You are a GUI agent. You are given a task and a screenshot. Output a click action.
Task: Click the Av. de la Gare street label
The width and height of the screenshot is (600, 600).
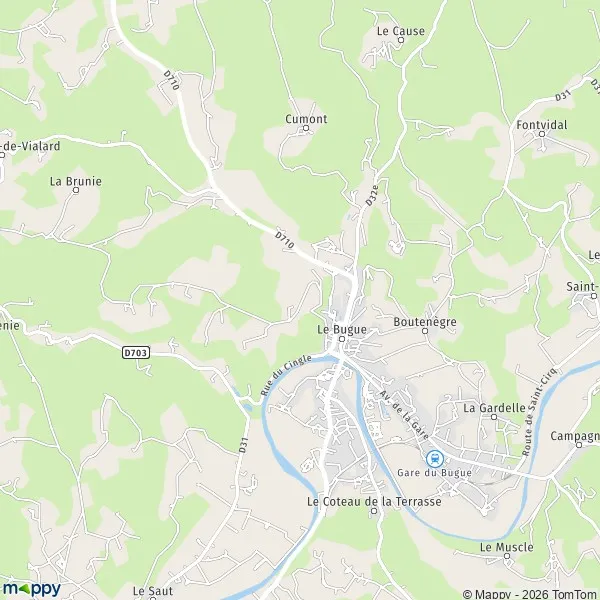404,415
